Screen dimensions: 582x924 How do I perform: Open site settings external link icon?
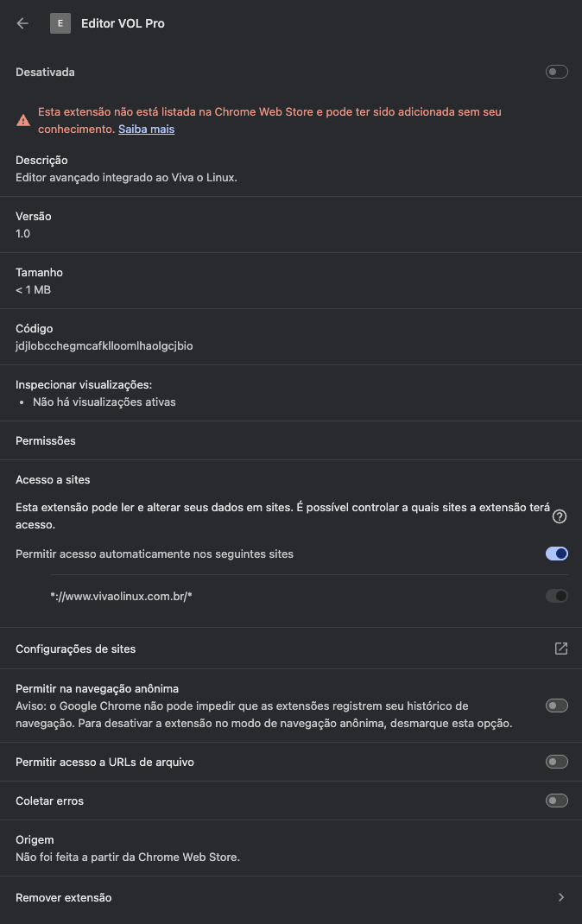[561, 649]
